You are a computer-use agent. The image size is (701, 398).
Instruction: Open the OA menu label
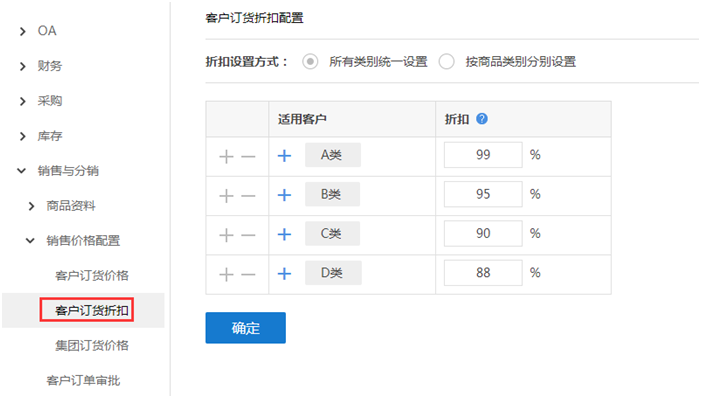pyautogui.click(x=47, y=31)
